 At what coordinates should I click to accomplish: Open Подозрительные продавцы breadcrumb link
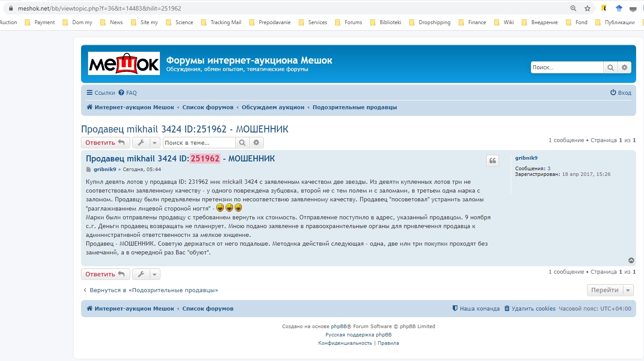(x=355, y=107)
